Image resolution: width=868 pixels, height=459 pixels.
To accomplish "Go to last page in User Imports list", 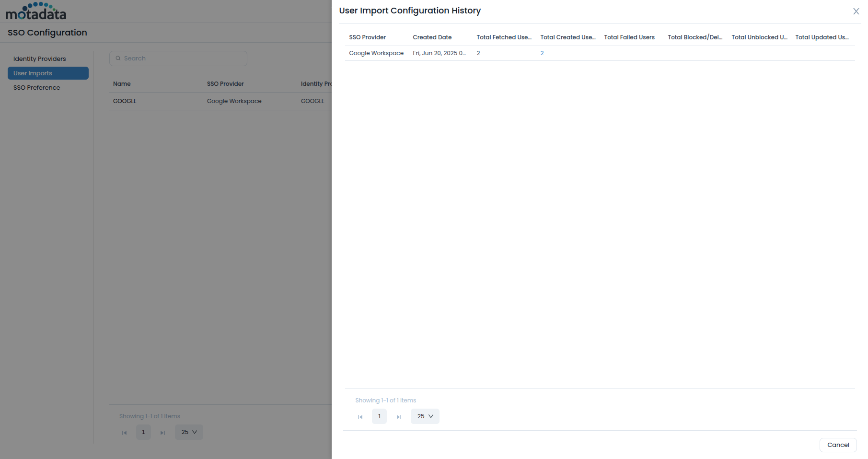I will tap(162, 433).
